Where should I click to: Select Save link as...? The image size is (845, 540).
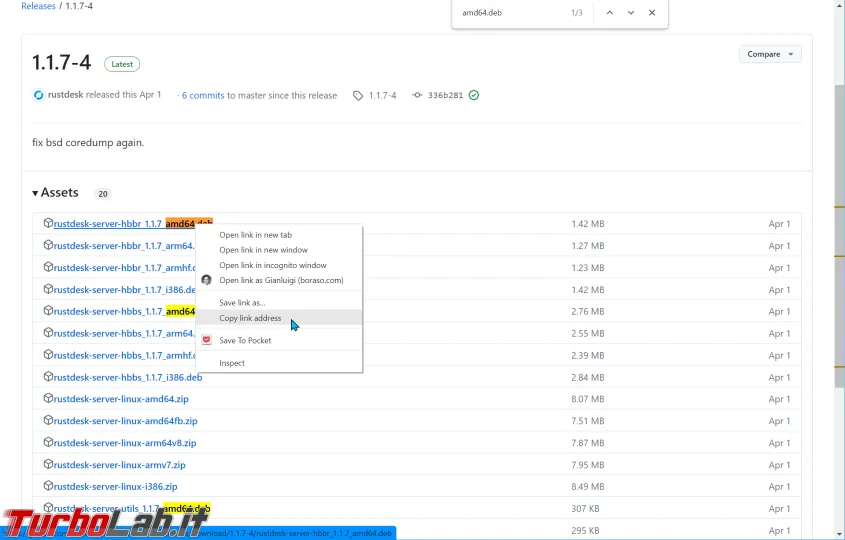click(242, 302)
